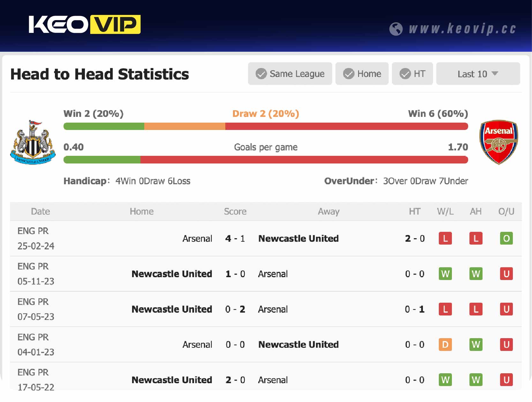Click the red U under badge for 05-11-23
The height and width of the screenshot is (402, 532).
click(506, 274)
